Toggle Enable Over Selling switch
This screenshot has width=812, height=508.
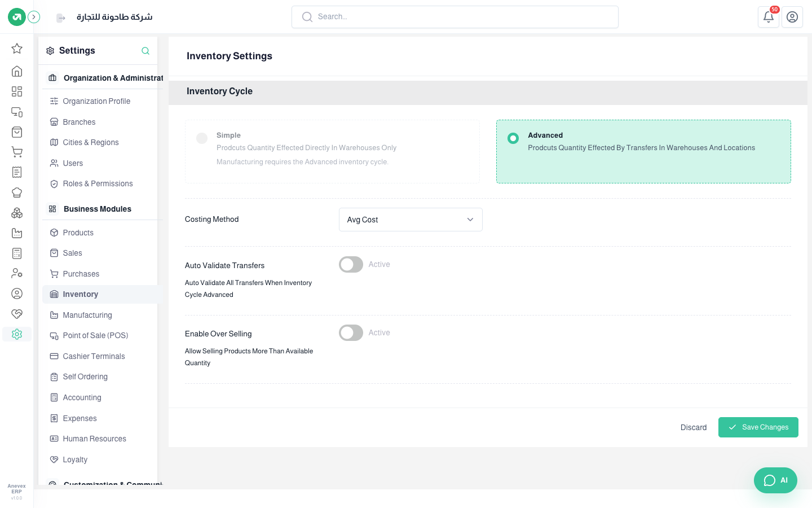pos(351,332)
